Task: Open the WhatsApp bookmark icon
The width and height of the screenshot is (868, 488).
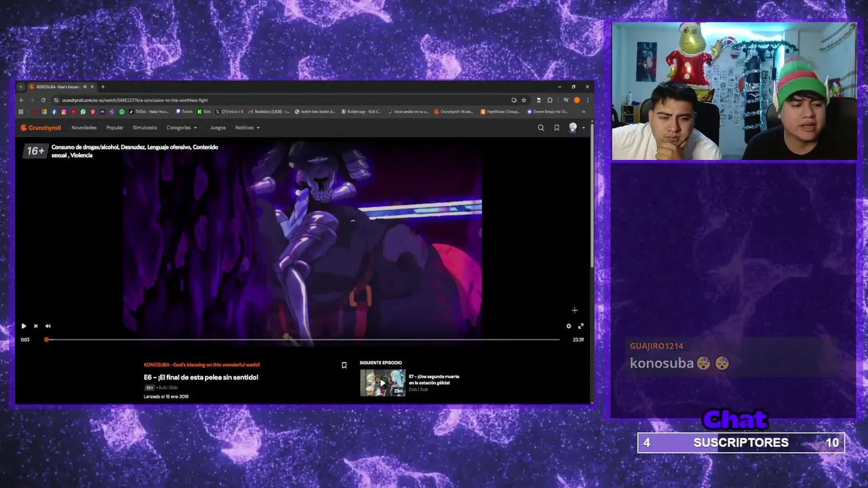Action: (83, 112)
